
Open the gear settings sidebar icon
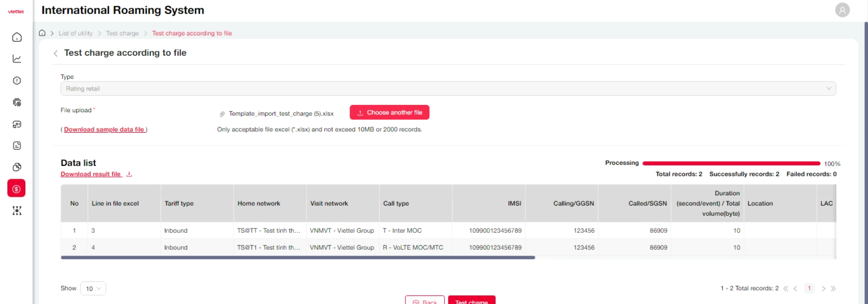pyautogui.click(x=17, y=102)
